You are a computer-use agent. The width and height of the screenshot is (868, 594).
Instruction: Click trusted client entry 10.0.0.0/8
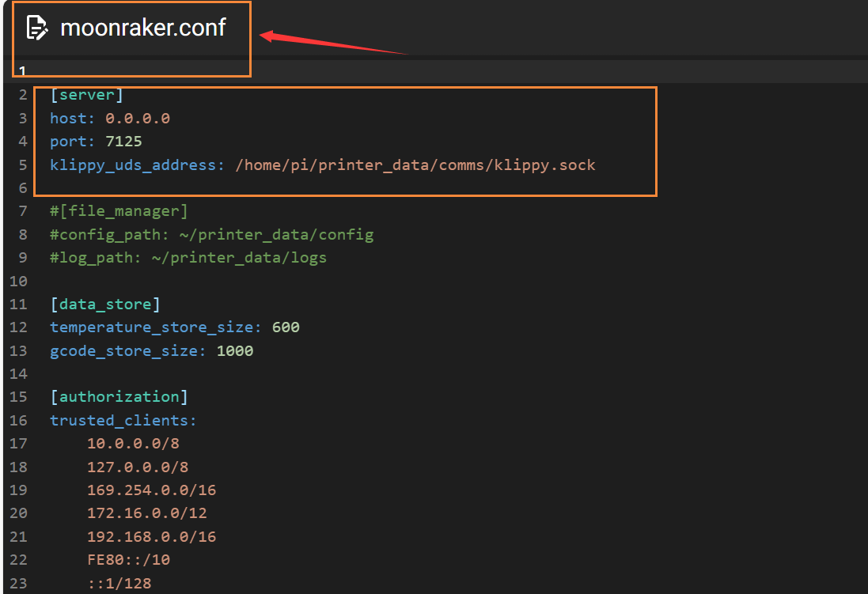pyautogui.click(x=133, y=444)
